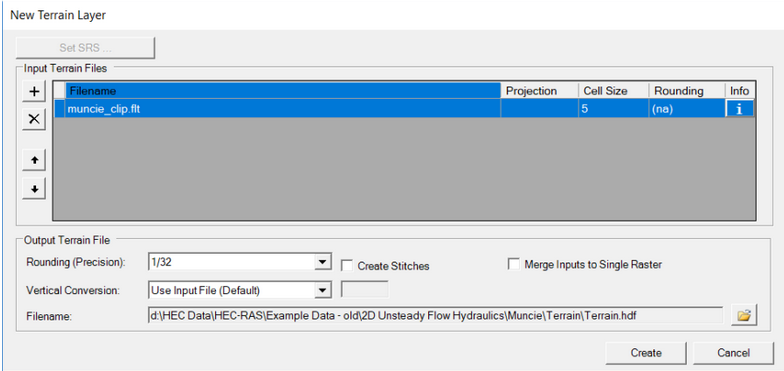This screenshot has width=784, height=371.
Task: Move terrain file down with arrow icon
Action: 34,189
